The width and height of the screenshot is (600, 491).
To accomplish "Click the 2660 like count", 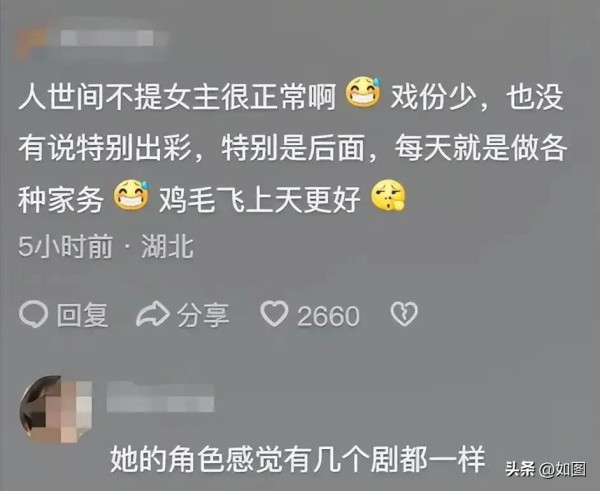I will [x=329, y=317].
